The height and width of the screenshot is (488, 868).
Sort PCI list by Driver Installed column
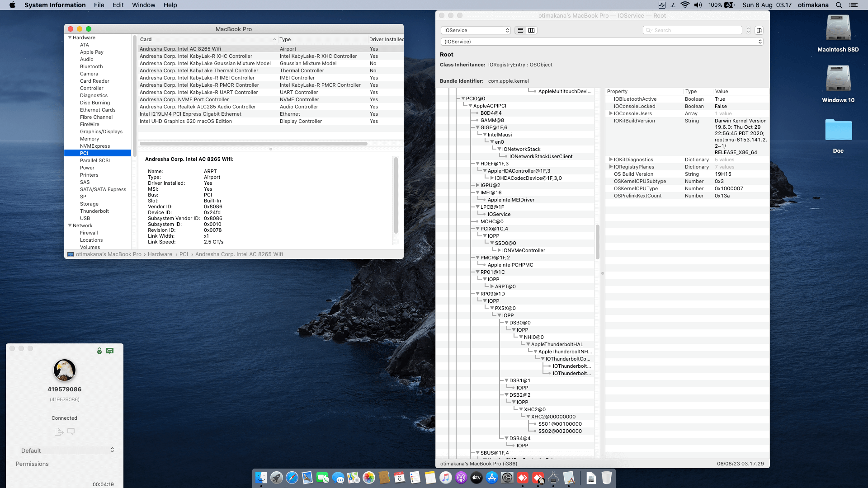click(x=386, y=39)
